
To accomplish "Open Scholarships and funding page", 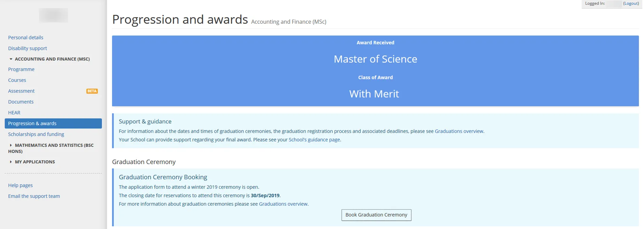I will point(36,134).
